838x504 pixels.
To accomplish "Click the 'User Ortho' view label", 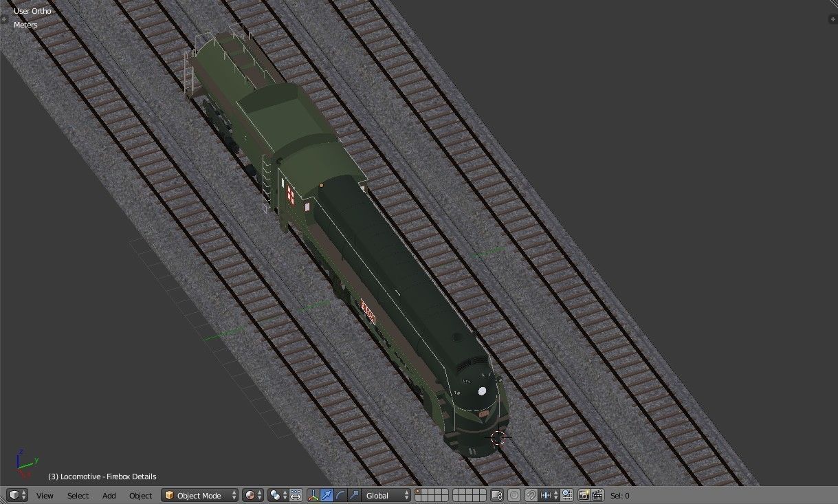I will coord(32,11).
